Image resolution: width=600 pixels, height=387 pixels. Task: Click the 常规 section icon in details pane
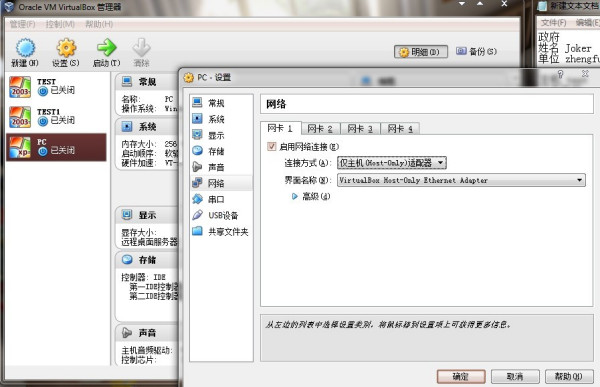(x=127, y=81)
